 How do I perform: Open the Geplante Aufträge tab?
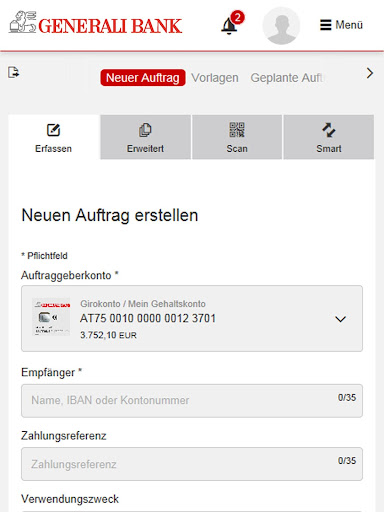pos(287,78)
